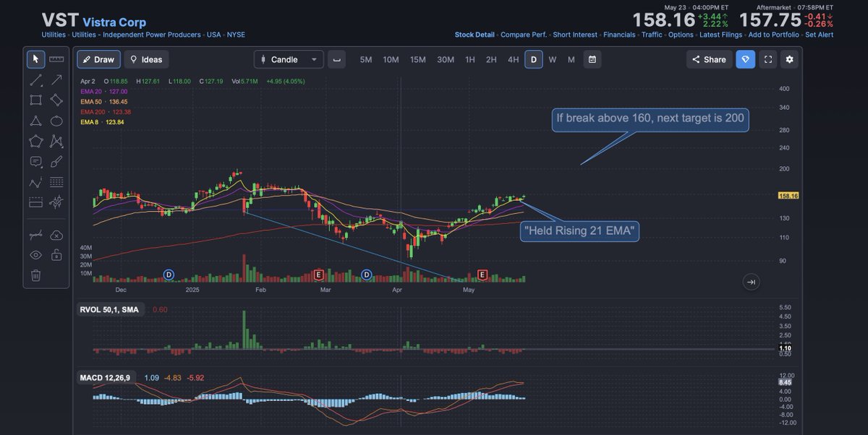Open chart settings with the gear icon
The width and height of the screenshot is (868, 435).
tap(789, 59)
